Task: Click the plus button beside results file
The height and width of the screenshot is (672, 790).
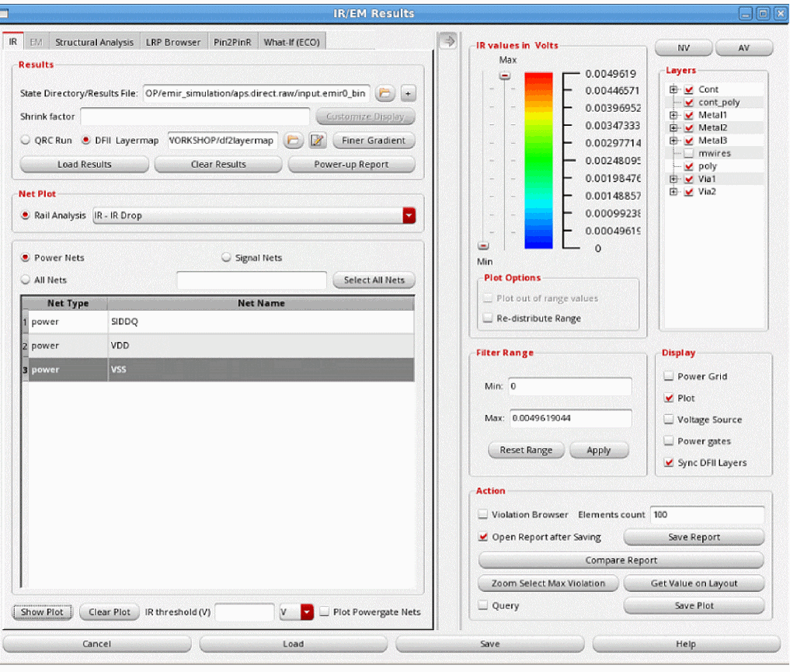Action: [409, 93]
